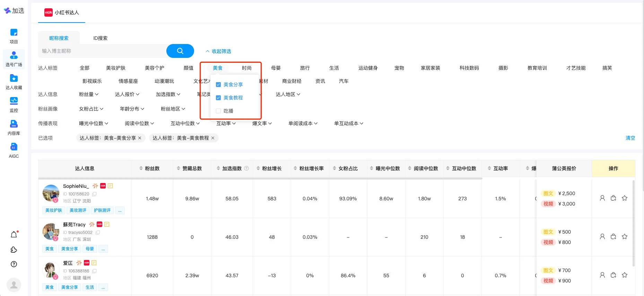Expand the 达人报价 filter dropdown
Screen dimensions: 644x296
tap(127, 94)
